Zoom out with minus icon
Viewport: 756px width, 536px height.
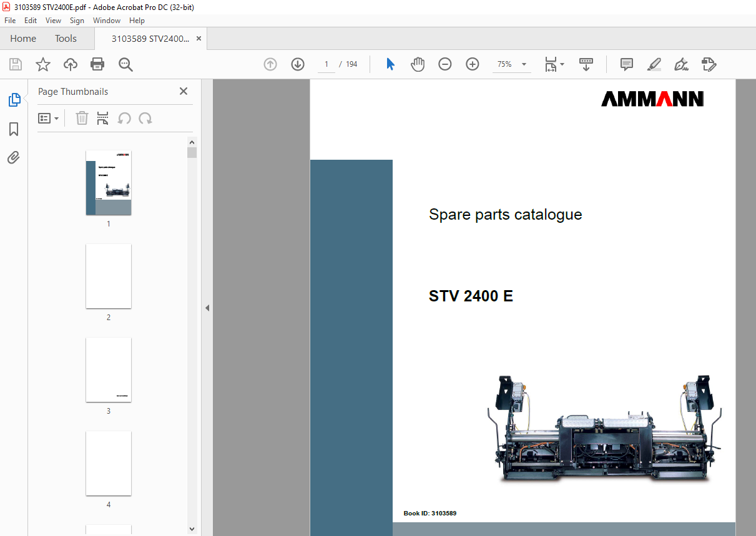[445, 64]
